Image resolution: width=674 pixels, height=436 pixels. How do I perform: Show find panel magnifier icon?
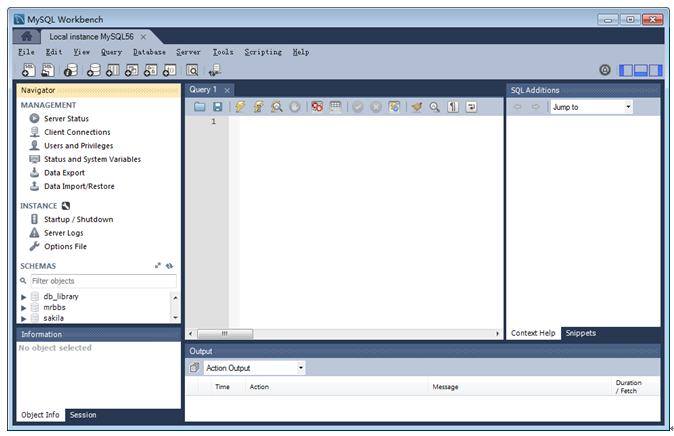pyautogui.click(x=435, y=107)
